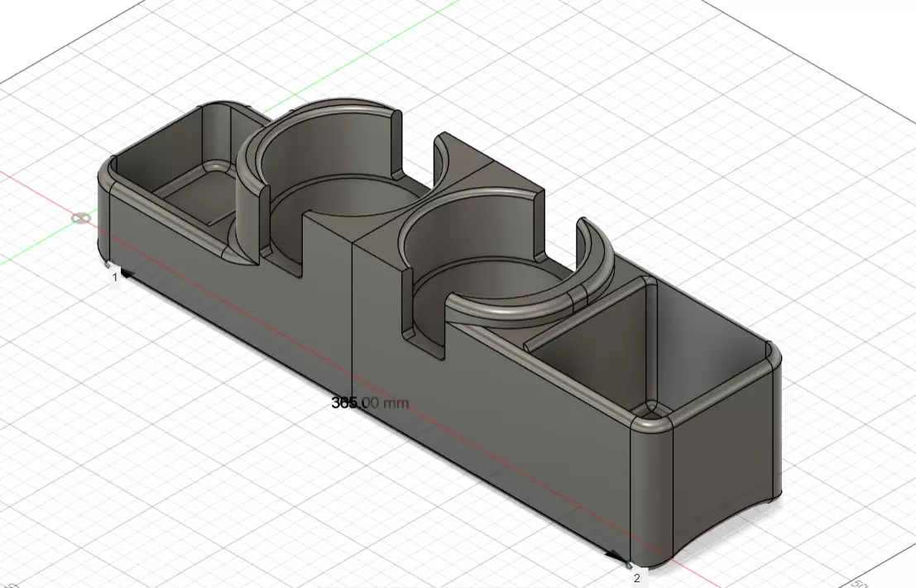The image size is (916, 588).
Task: Select measurement point marker labeled 2
Action: (637, 578)
